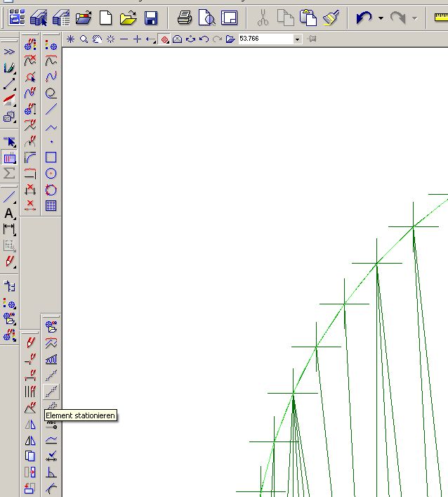The height and width of the screenshot is (497, 448).
Task: Click the Copy documents icon in lower toolbar
Action: [x=30, y=456]
